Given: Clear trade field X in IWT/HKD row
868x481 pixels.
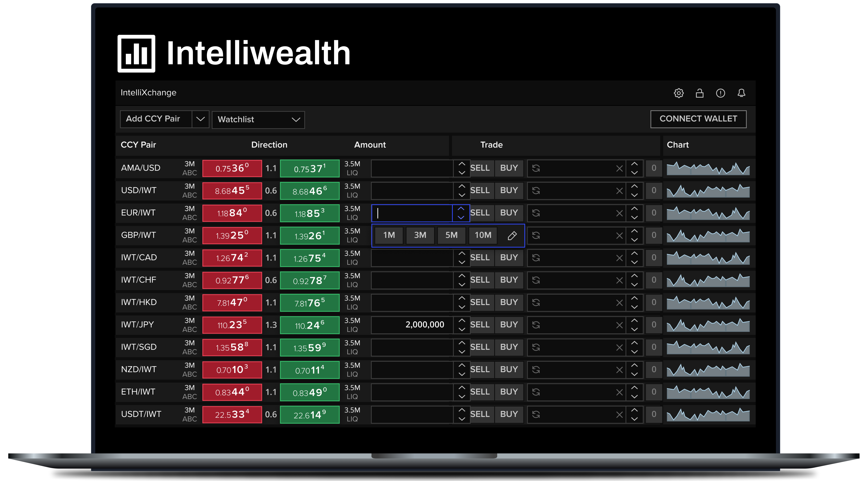Looking at the screenshot, I should [x=619, y=303].
